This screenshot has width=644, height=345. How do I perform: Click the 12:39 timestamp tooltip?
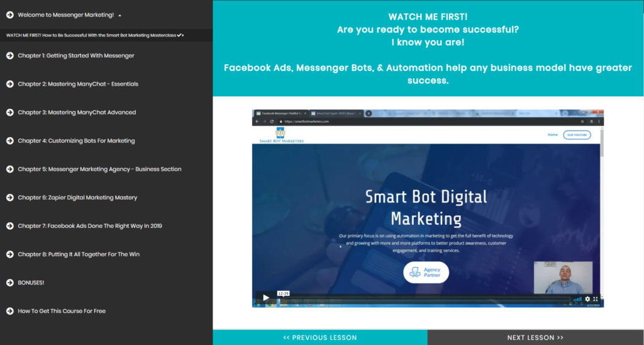coord(284,293)
